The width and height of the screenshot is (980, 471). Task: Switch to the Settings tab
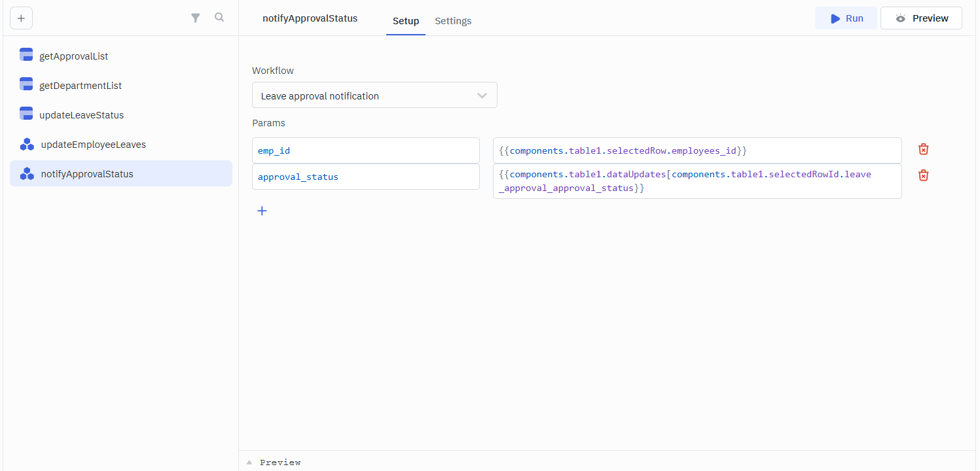[453, 21]
